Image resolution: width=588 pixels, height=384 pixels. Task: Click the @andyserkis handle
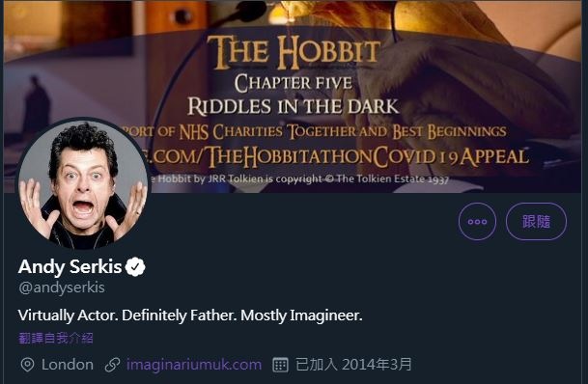[62, 288]
